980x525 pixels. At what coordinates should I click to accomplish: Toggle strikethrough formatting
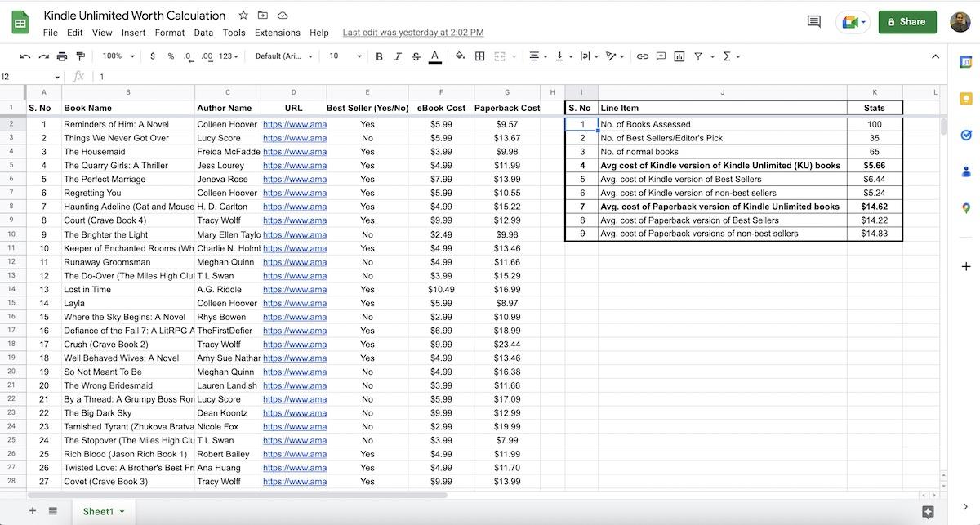[x=416, y=56]
